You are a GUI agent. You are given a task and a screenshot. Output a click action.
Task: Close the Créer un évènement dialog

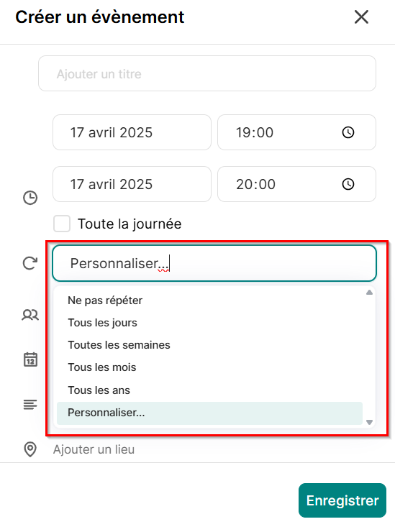click(361, 17)
